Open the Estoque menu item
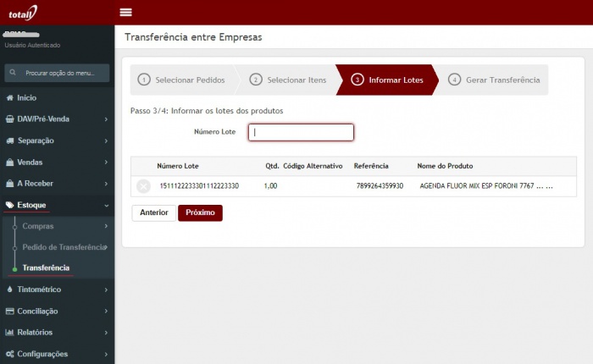 tap(57, 205)
